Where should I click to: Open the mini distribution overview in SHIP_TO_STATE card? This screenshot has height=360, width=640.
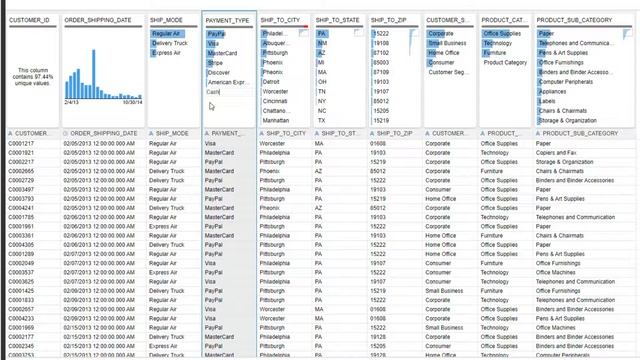point(358,33)
